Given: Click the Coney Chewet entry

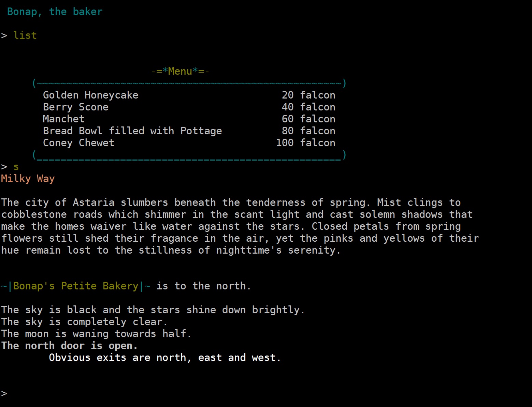Looking at the screenshot, I should click(x=189, y=143).
